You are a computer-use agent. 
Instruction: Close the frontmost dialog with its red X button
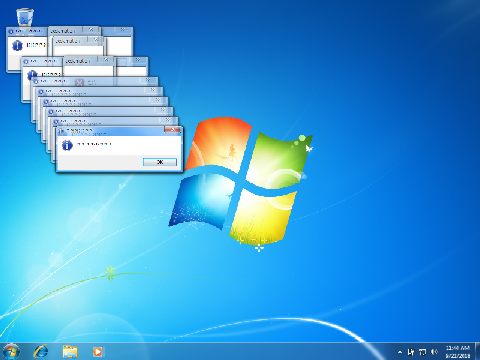(172, 129)
